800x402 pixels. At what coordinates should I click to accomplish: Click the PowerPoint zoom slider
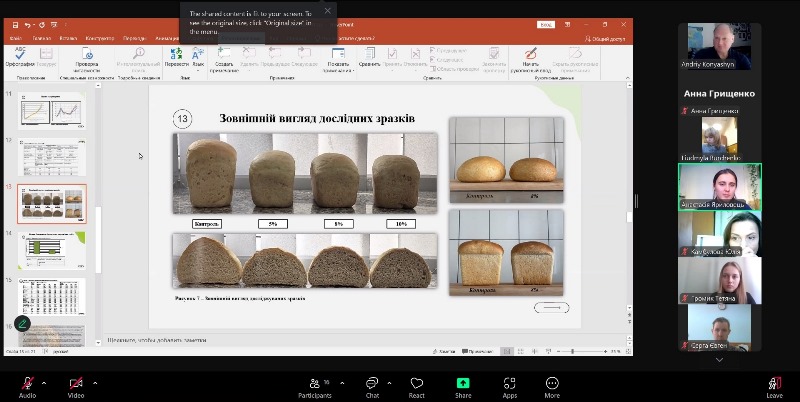coord(572,351)
